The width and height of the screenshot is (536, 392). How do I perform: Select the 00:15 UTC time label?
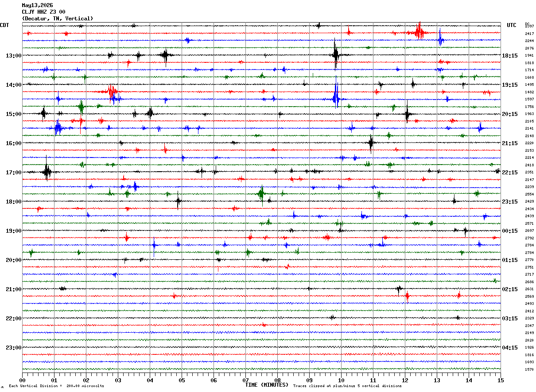[510, 231]
